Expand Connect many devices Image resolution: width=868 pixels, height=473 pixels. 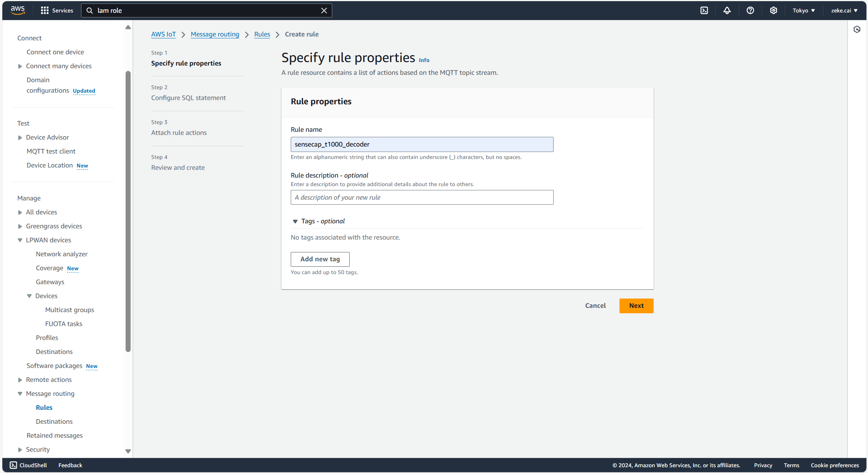pos(20,66)
